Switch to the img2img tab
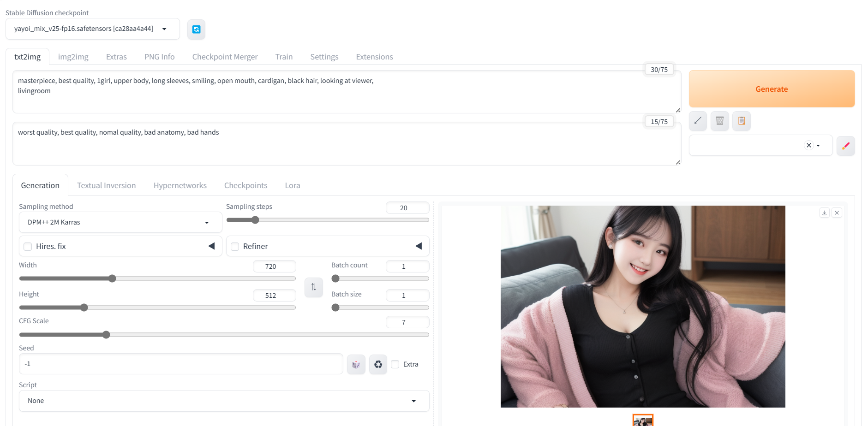The height and width of the screenshot is (426, 868). pyautogui.click(x=73, y=57)
